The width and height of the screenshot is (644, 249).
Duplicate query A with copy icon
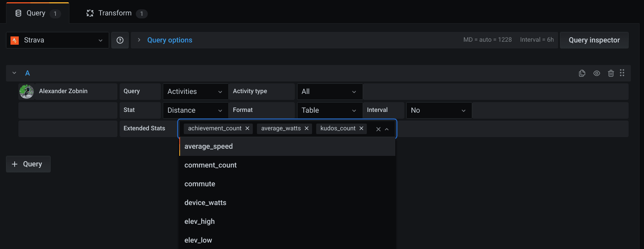(582, 73)
